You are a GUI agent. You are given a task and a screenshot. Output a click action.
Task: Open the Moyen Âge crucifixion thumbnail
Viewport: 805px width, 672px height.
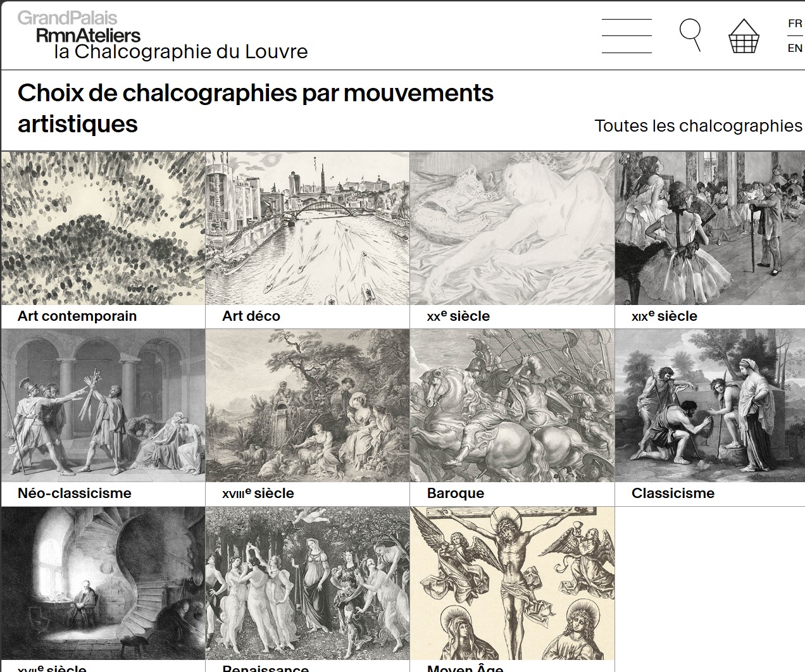512,583
